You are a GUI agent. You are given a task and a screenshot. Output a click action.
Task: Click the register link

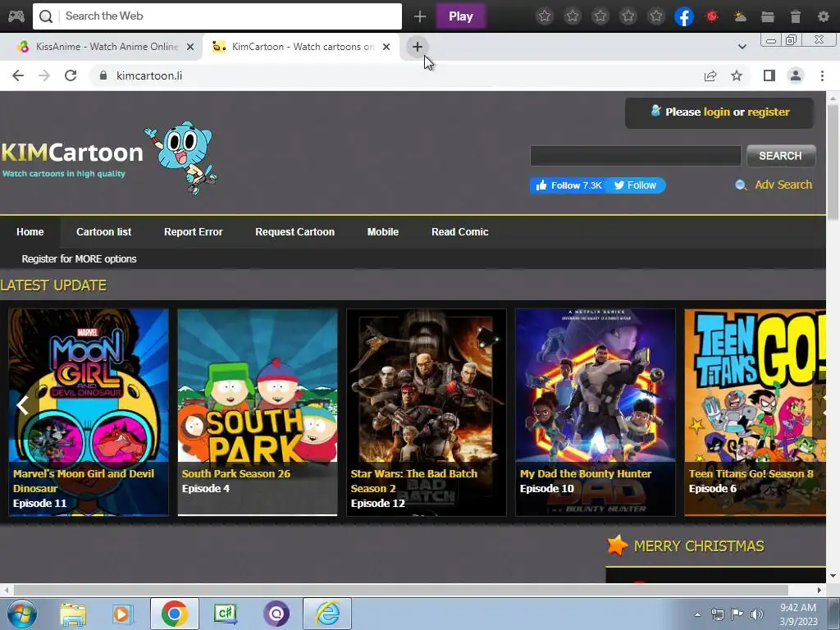point(768,112)
